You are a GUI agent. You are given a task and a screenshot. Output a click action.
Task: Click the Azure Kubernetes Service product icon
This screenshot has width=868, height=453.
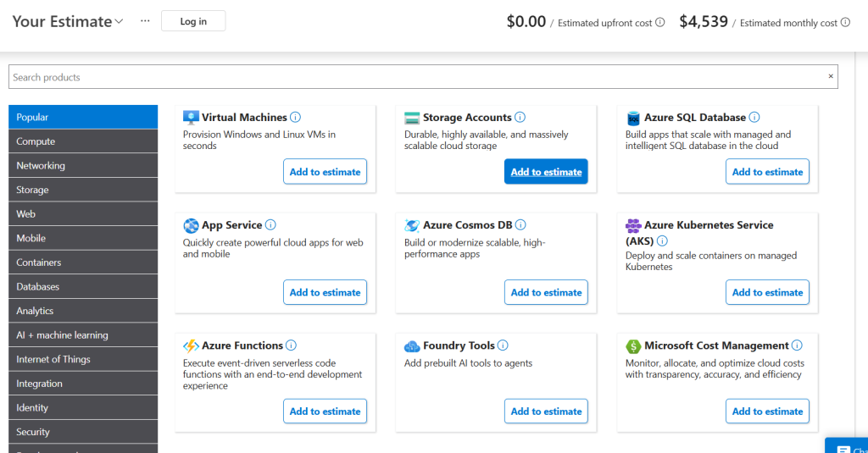[x=633, y=225]
